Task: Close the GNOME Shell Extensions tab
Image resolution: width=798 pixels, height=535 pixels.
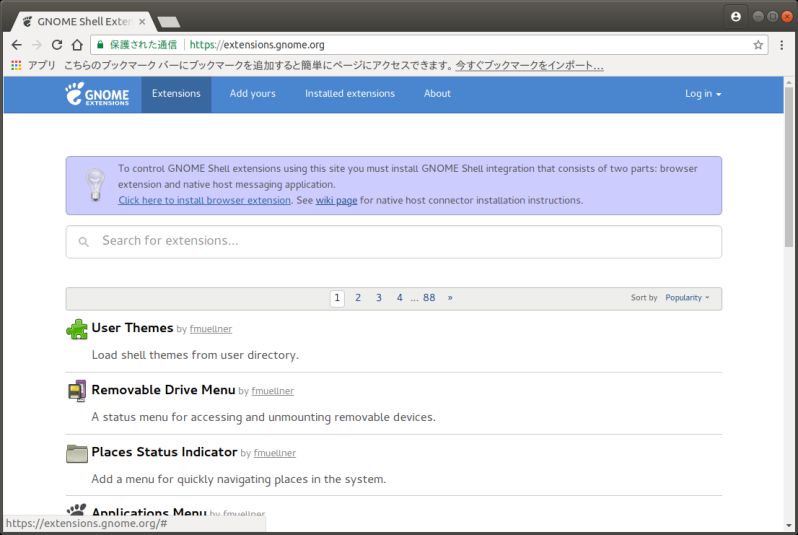Action: pyautogui.click(x=142, y=21)
